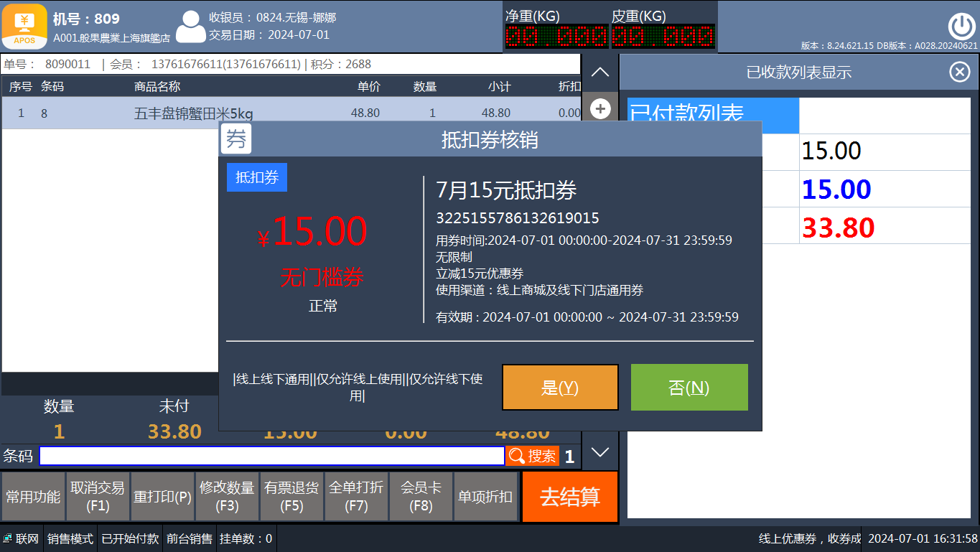
Task: Click the 序号 column header
Action: pos(21,86)
